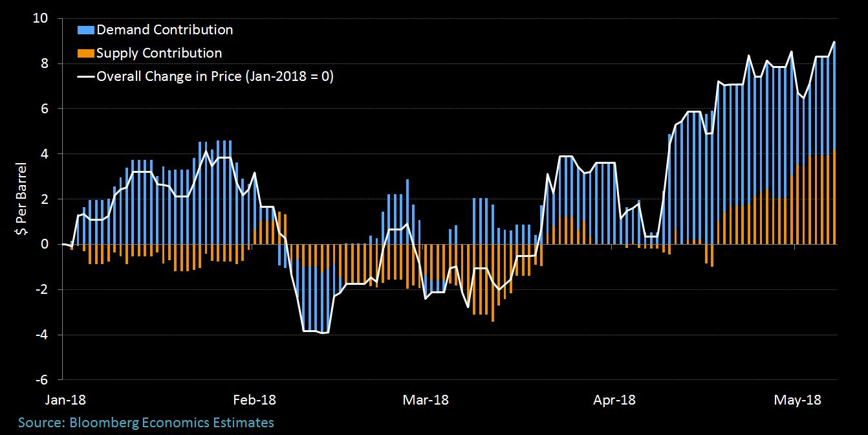
Task: Click the Mar-18 x-axis label
Action: coord(425,399)
